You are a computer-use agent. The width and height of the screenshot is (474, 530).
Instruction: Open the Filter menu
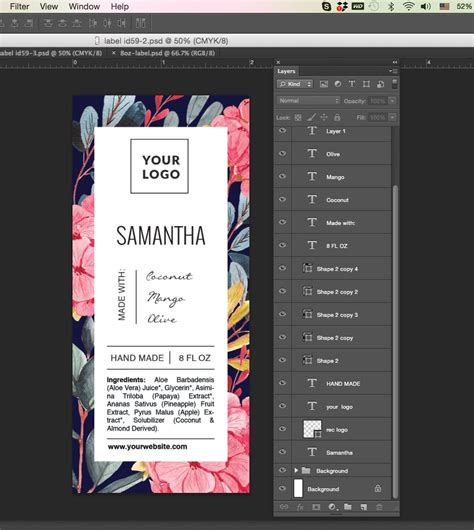tap(20, 6)
